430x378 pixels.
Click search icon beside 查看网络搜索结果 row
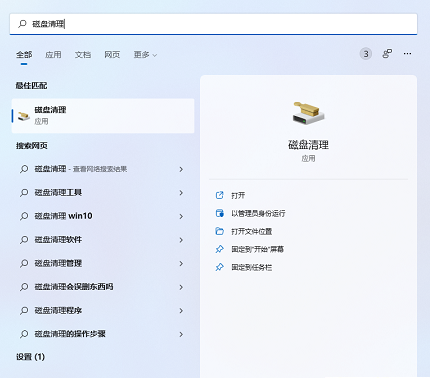pyautogui.click(x=24, y=169)
